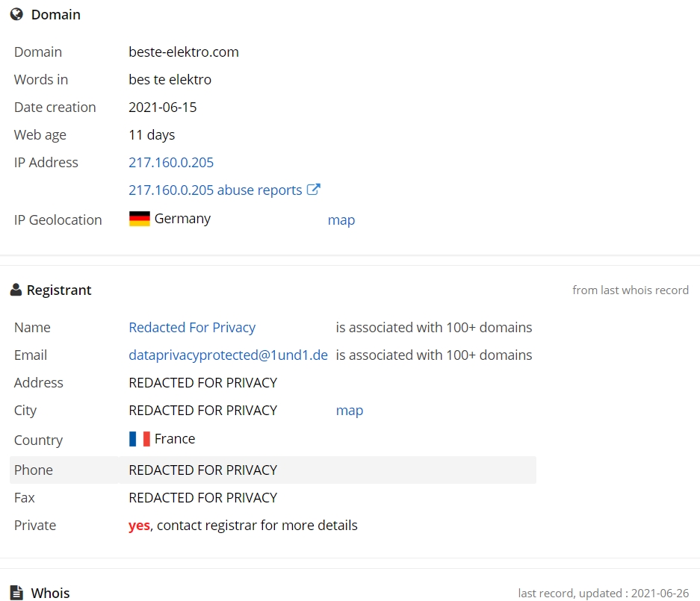700x601 pixels.
Task: Select the Phone row REDACTED FOR PRIVACY text
Action: coord(202,470)
